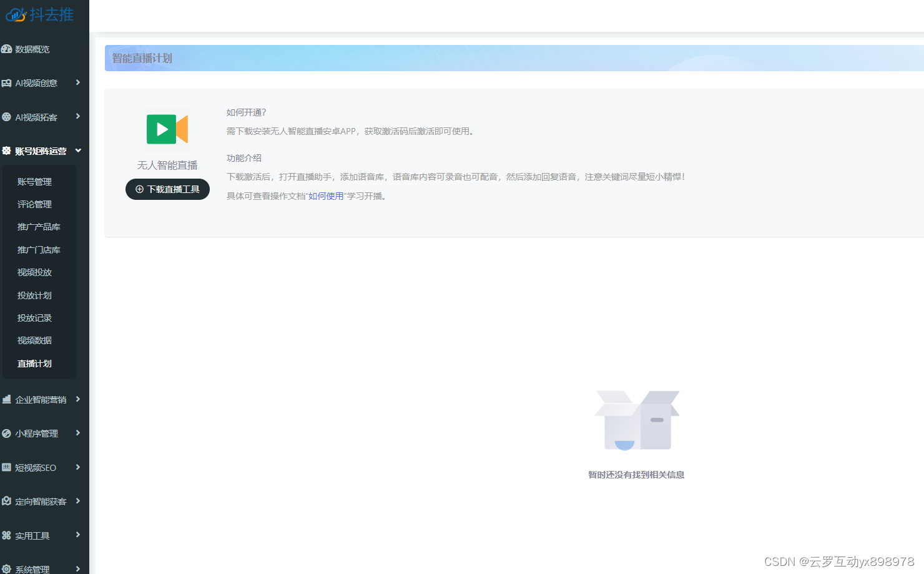The height and width of the screenshot is (574, 924).
Task: Click the 企业智能营销 menu label
Action: (41, 400)
